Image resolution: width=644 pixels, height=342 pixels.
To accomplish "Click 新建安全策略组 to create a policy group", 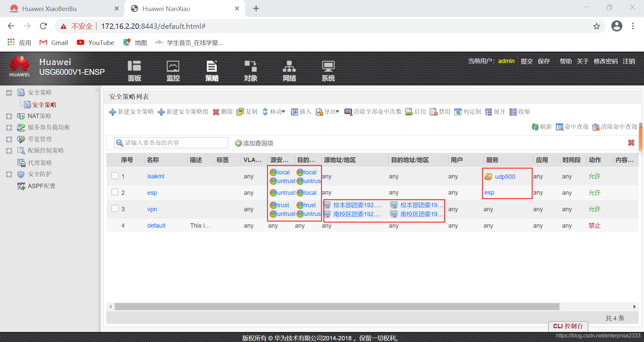I will tap(183, 112).
